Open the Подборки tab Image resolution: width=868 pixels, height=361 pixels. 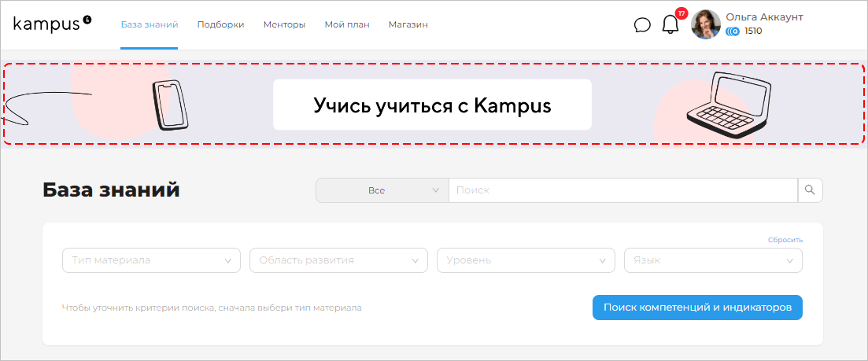pyautogui.click(x=221, y=24)
